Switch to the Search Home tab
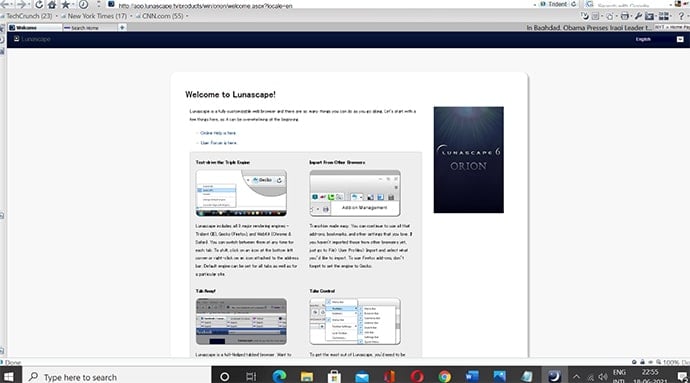The height and width of the screenshot is (383, 690). pos(89,27)
